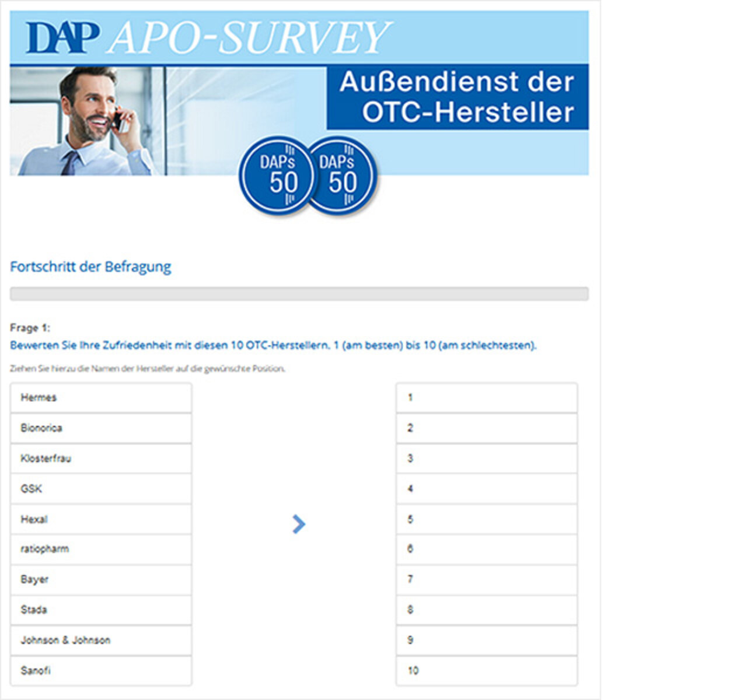Click ranking slot 5

point(487,519)
